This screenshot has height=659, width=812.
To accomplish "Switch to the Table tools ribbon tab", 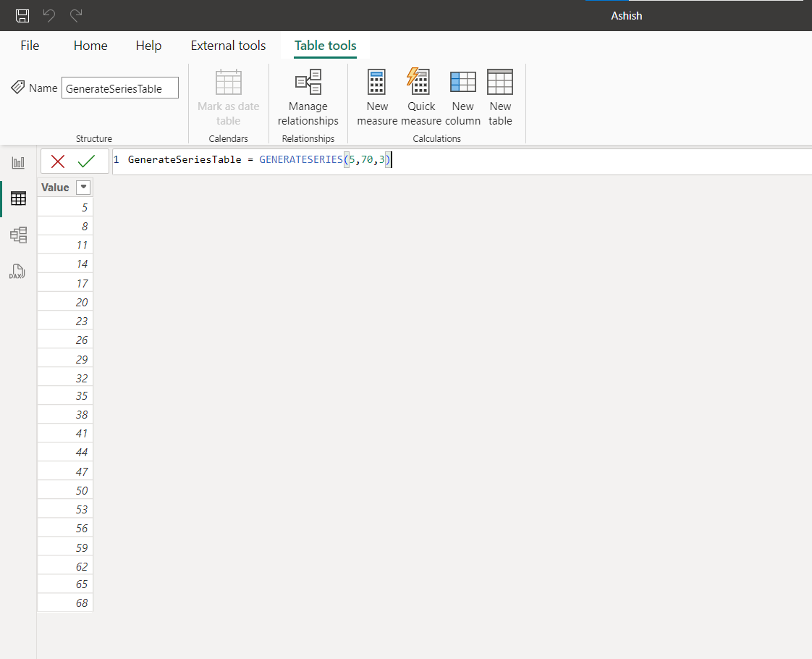I will click(324, 45).
